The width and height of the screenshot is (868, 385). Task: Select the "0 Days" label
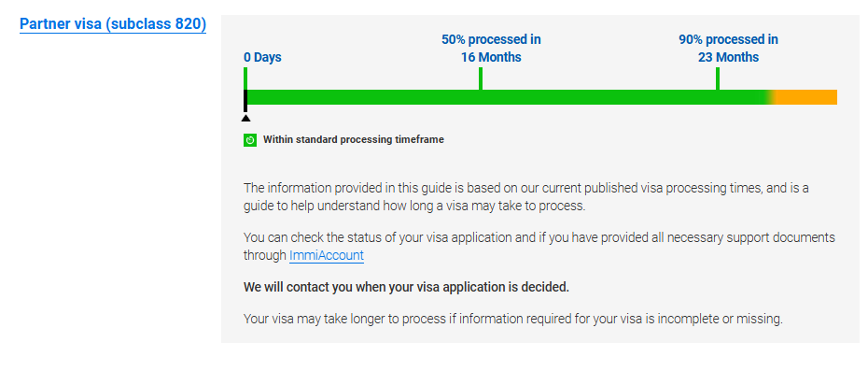coord(262,57)
